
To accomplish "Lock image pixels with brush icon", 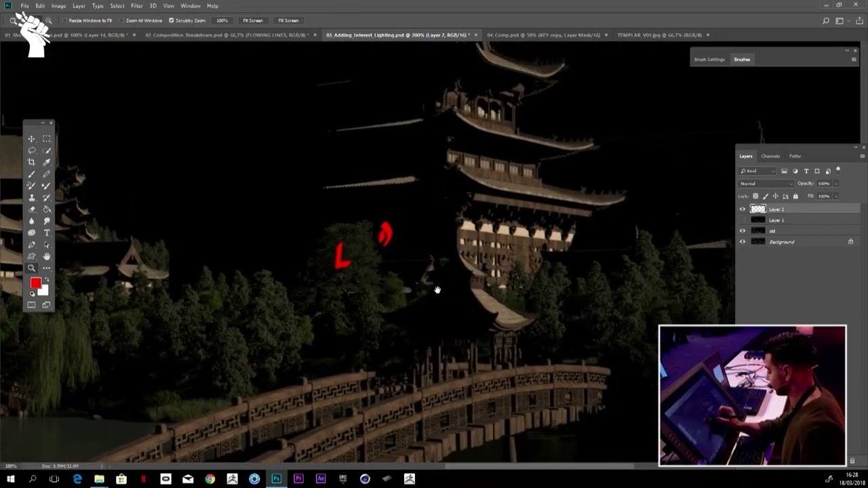I will pos(766,196).
